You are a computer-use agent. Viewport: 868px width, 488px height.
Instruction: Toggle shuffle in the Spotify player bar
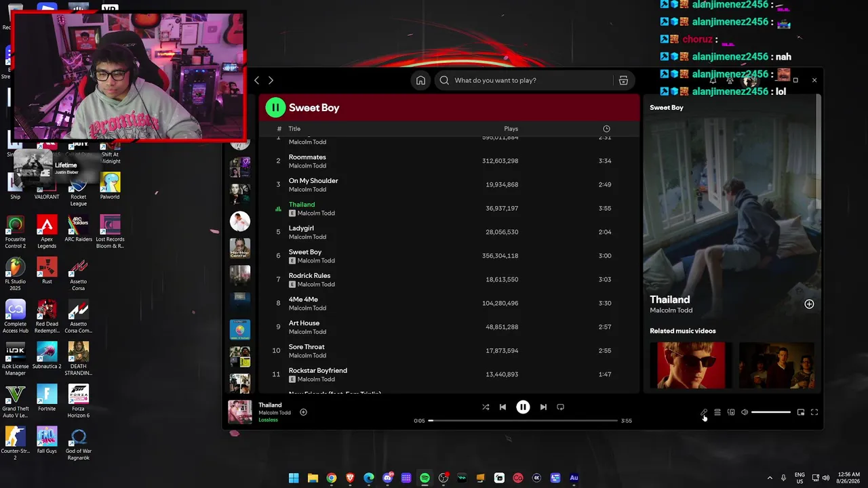(486, 407)
